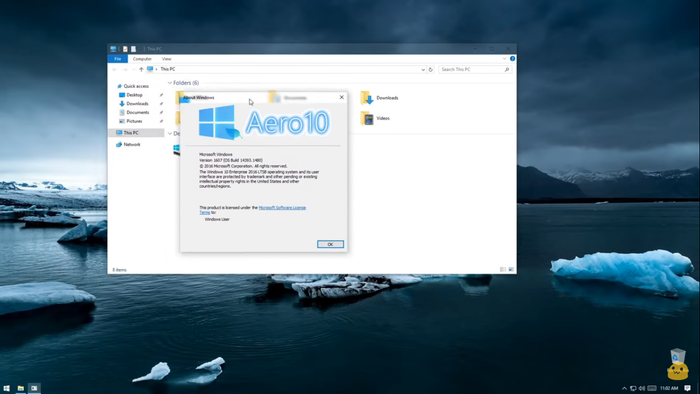700x394 pixels.
Task: Click the touch keyboard tray icon
Action: 652,388
